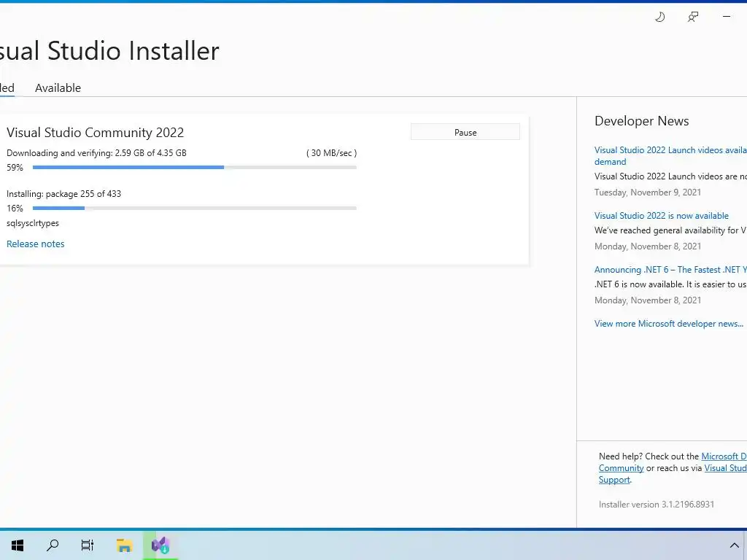Click the download progress bar at 59%
The width and height of the screenshot is (747, 560).
tap(194, 167)
